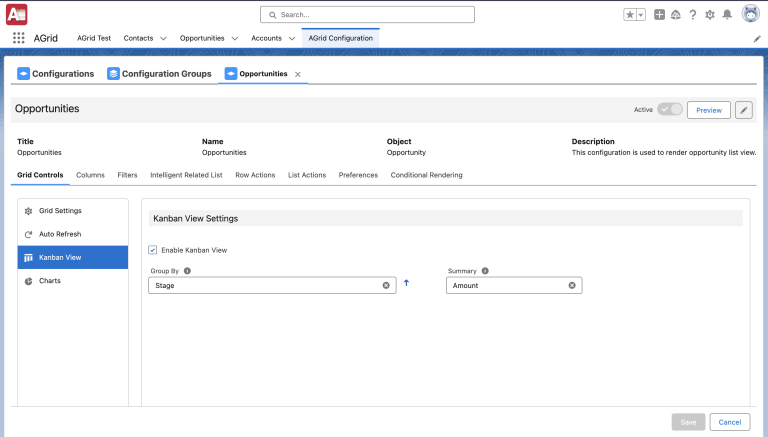The height and width of the screenshot is (437, 768).
Task: Expand the Contacts tab chevron
Action: (164, 38)
